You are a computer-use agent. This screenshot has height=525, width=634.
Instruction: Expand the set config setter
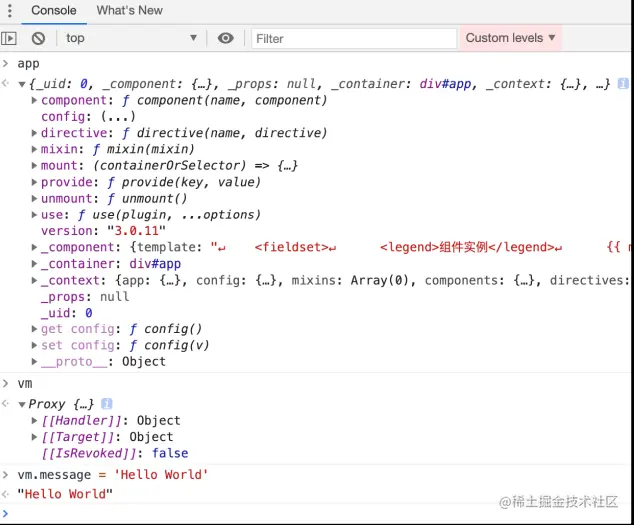point(34,345)
